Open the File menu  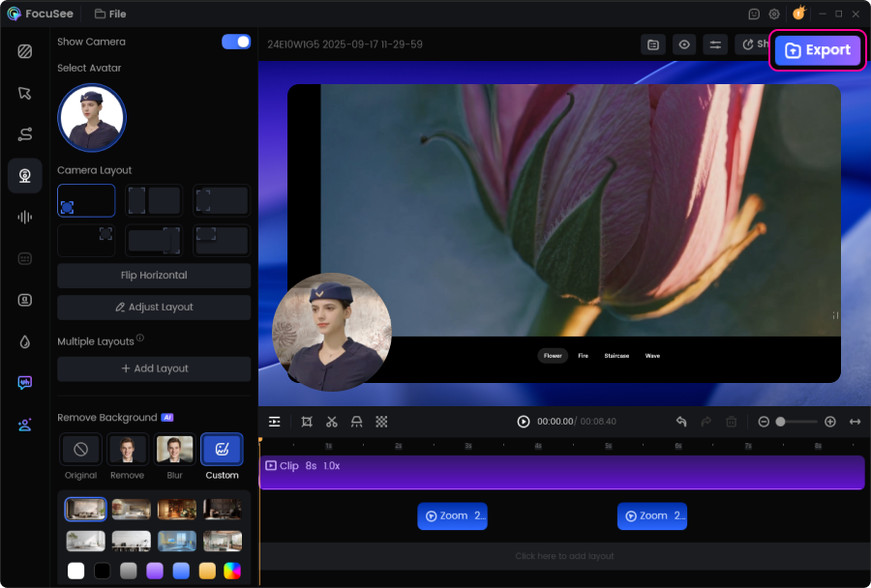[x=110, y=14]
